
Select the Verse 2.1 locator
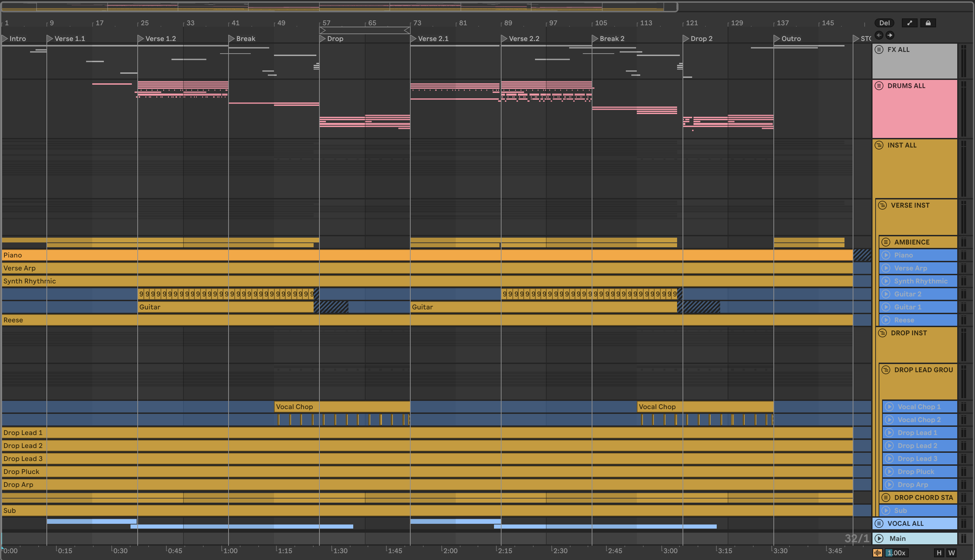[x=429, y=39]
